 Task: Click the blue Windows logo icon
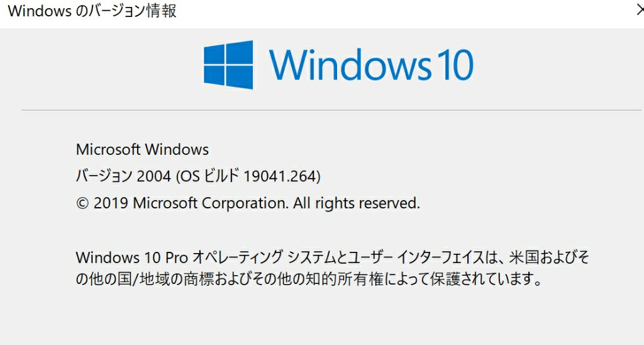[228, 65]
